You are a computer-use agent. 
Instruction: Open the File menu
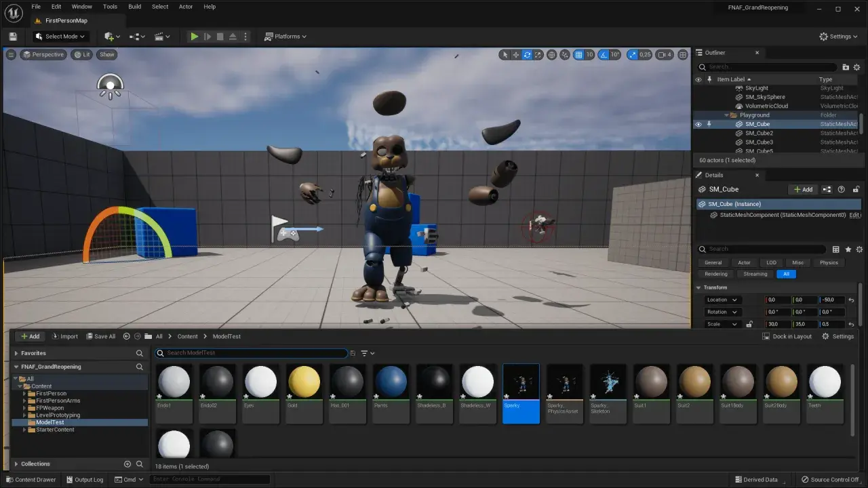tap(36, 7)
